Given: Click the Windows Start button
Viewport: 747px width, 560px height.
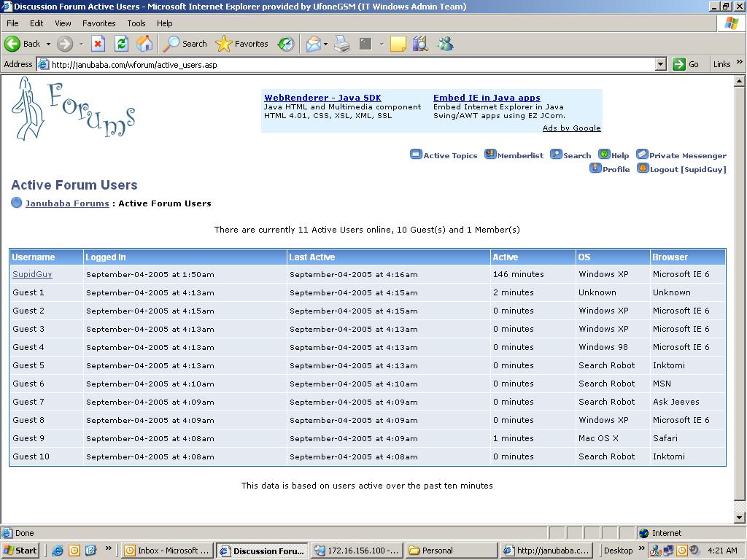Looking at the screenshot, I should tap(20, 551).
